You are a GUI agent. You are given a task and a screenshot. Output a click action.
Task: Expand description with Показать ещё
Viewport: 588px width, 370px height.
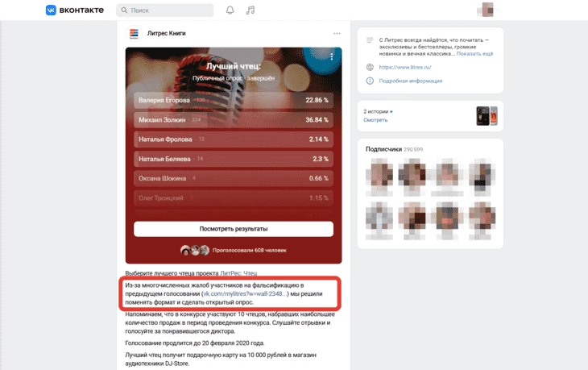point(474,54)
